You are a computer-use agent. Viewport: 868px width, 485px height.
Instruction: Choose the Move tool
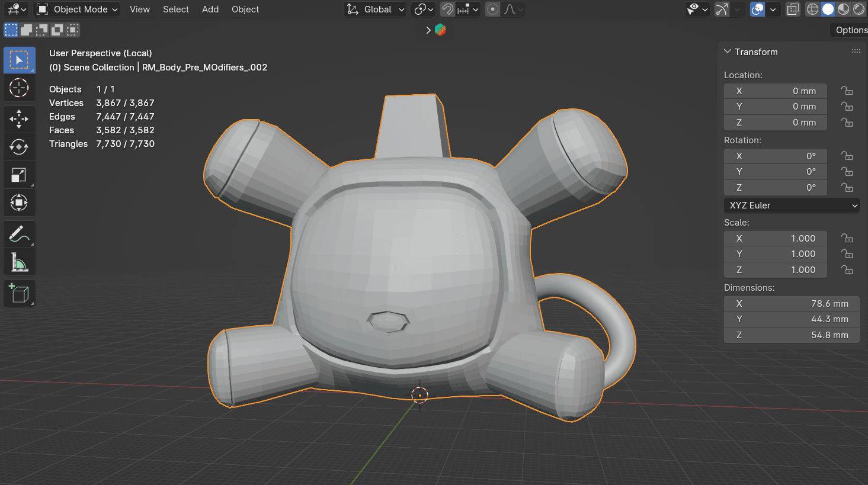(x=19, y=119)
